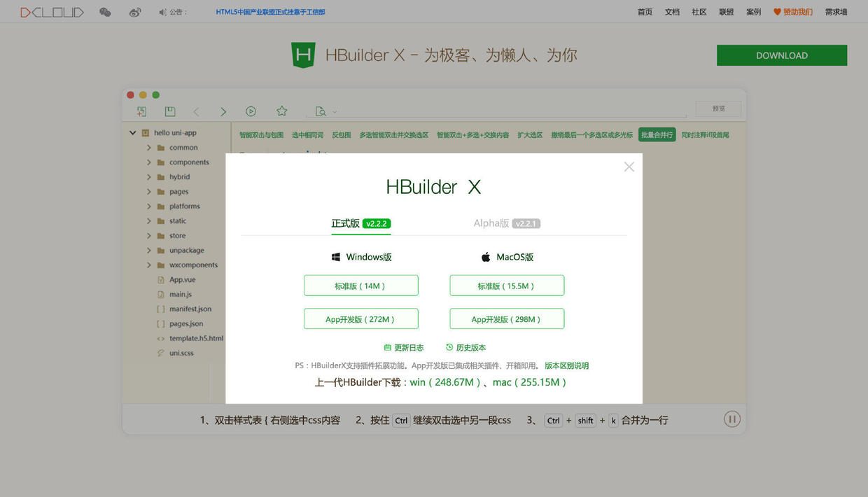Image resolution: width=868 pixels, height=497 pixels.
Task: Click the DCloud logo
Action: pos(52,12)
